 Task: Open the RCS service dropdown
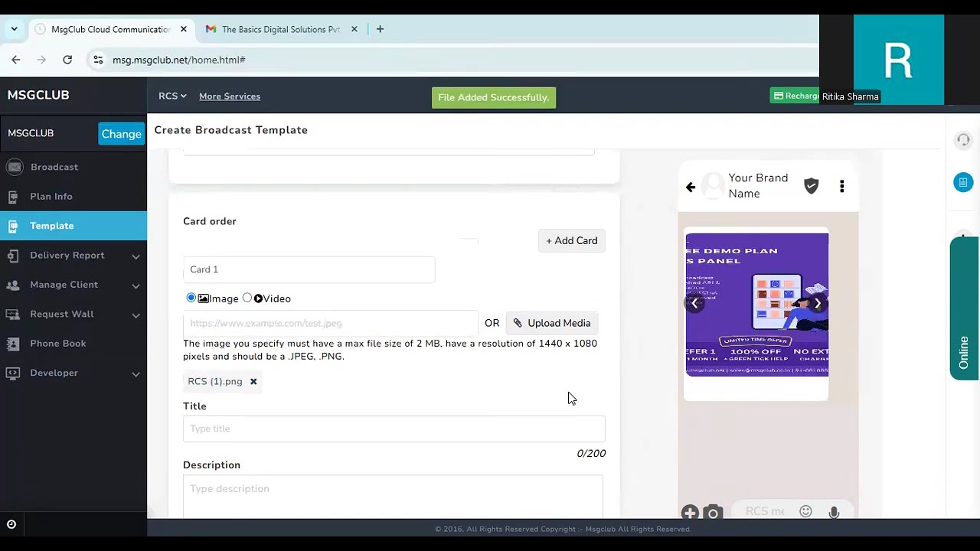click(172, 96)
